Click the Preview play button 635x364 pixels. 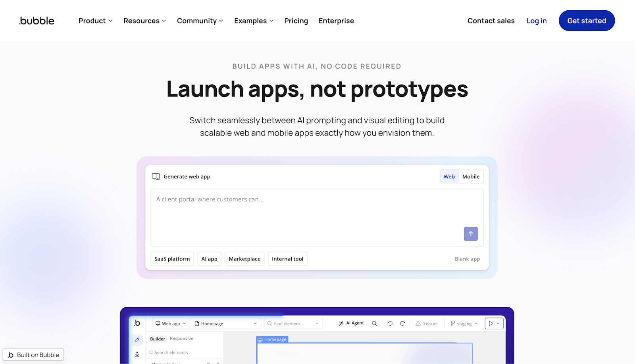[491, 324]
